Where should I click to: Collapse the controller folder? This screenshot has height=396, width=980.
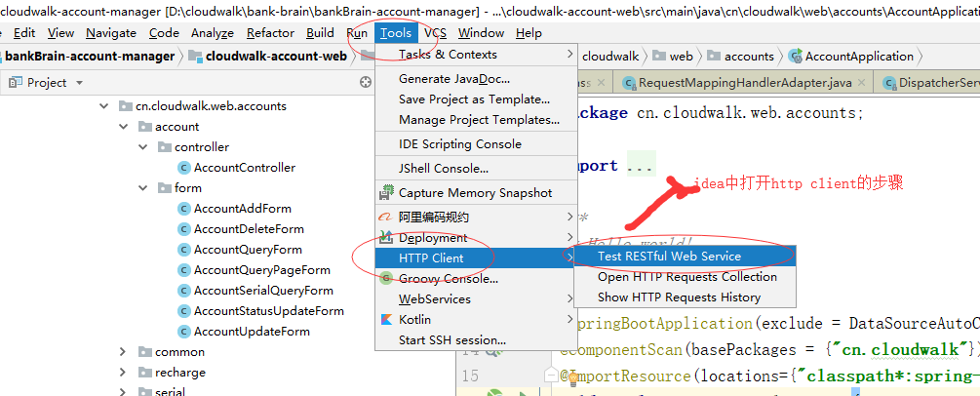[143, 147]
